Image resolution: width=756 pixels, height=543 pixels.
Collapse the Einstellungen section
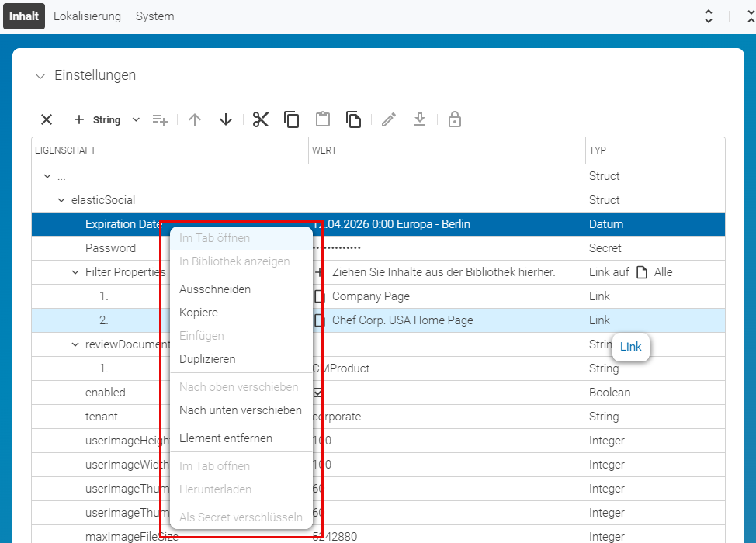pyautogui.click(x=40, y=76)
